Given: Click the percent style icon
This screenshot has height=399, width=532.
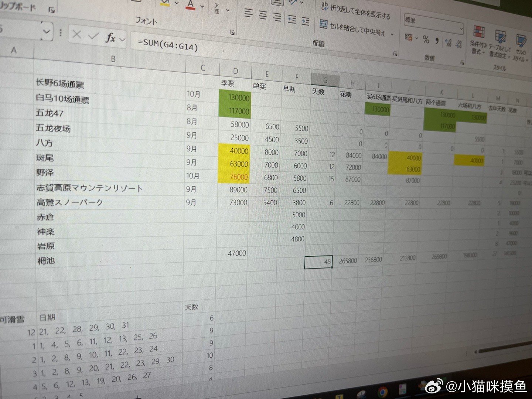Looking at the screenshot, I should 426,40.
